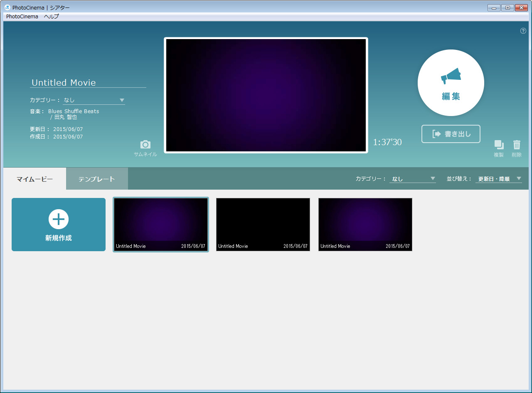This screenshot has width=532, height=393.
Task: Open the ヘルプ menu
Action: (x=52, y=17)
